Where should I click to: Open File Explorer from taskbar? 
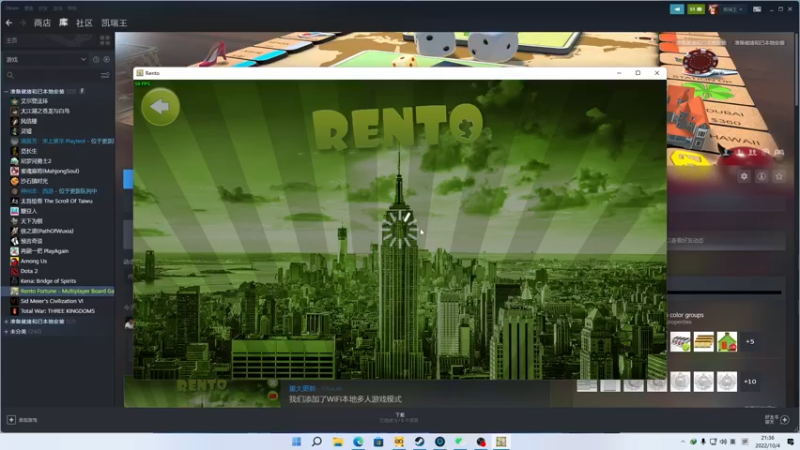click(338, 441)
